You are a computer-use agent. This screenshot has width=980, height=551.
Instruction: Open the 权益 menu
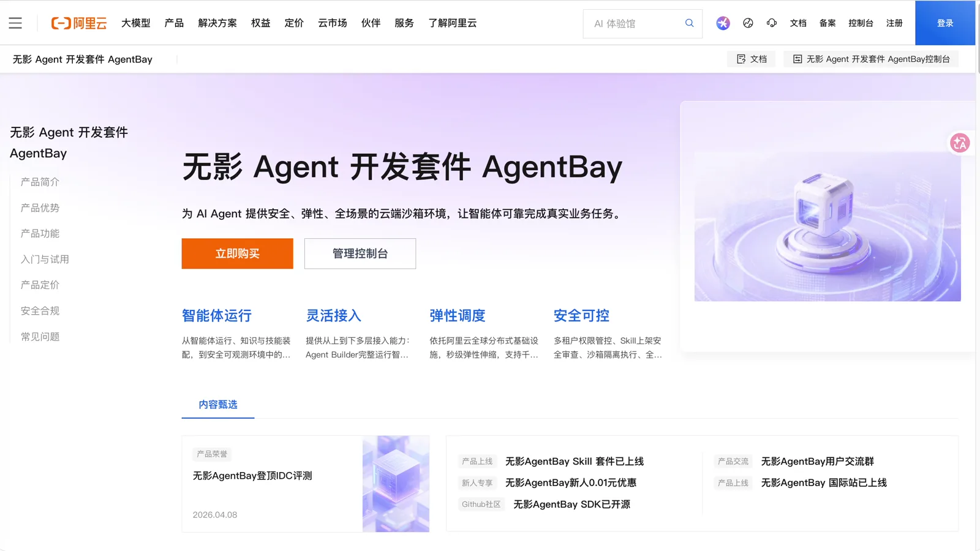260,23
